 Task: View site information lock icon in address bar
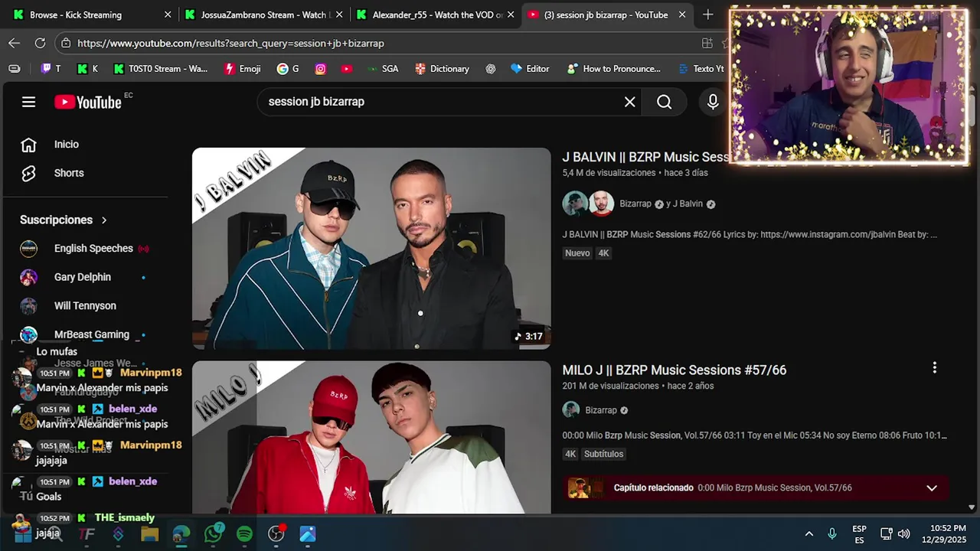click(66, 44)
